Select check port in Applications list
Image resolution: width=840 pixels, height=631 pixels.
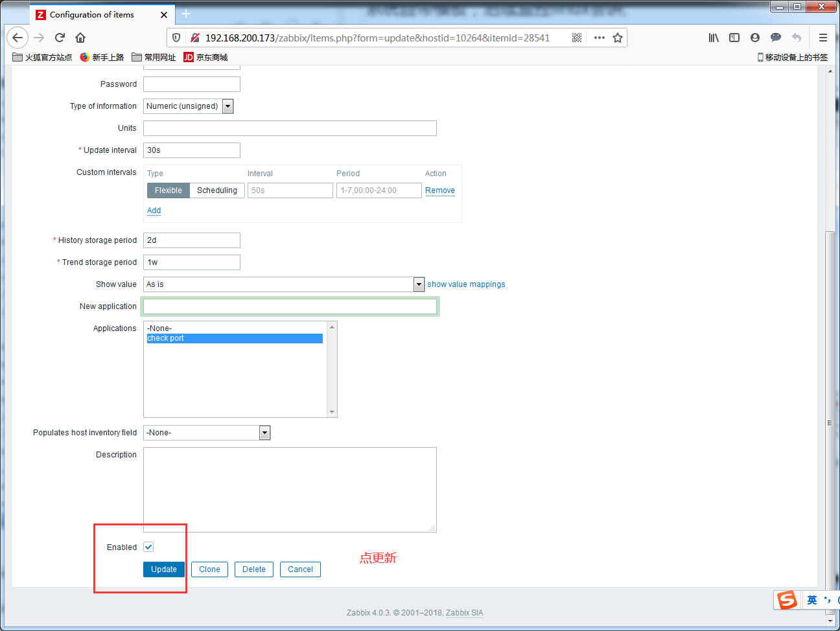[x=235, y=338]
